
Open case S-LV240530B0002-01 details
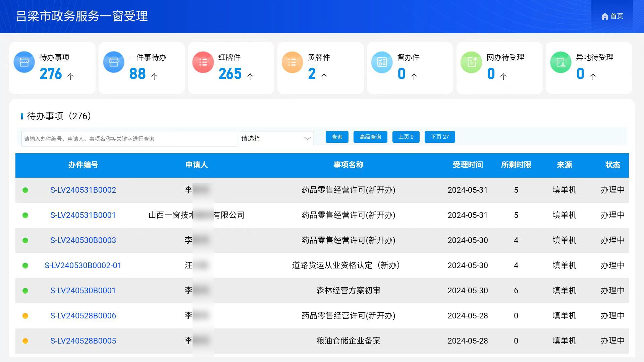(83, 265)
